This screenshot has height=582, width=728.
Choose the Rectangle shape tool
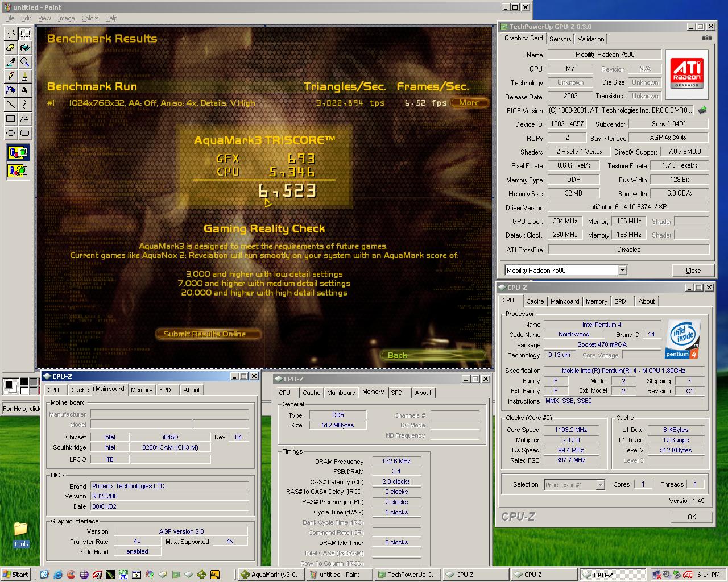pyautogui.click(x=11, y=119)
